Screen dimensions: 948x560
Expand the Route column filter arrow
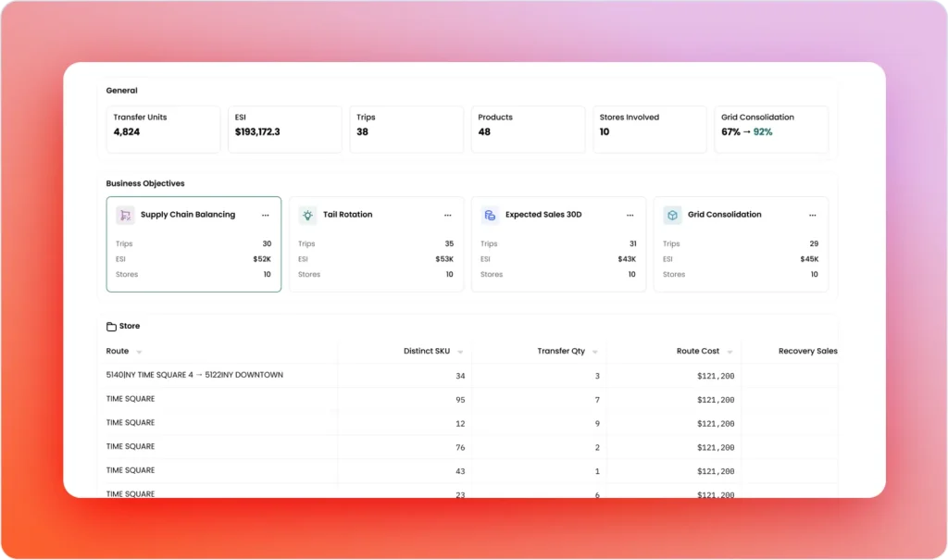(139, 352)
